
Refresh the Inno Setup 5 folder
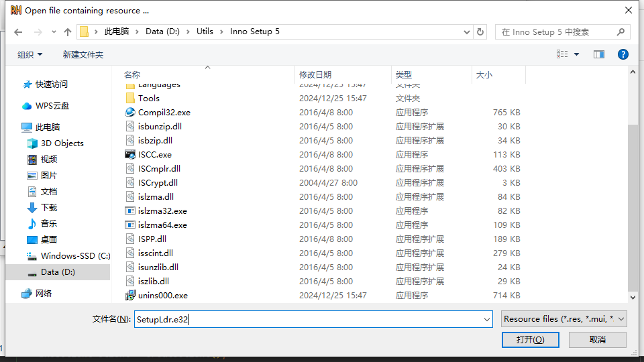coord(480,32)
